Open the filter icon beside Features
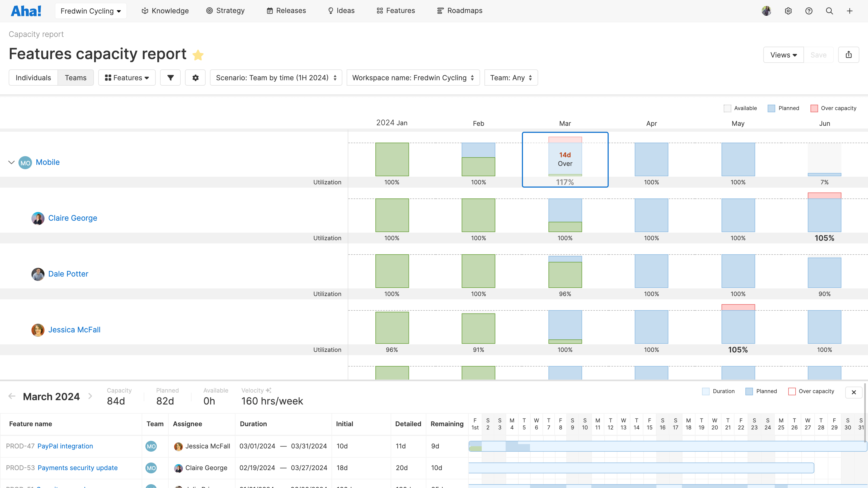This screenshot has width=868, height=488. pyautogui.click(x=170, y=78)
